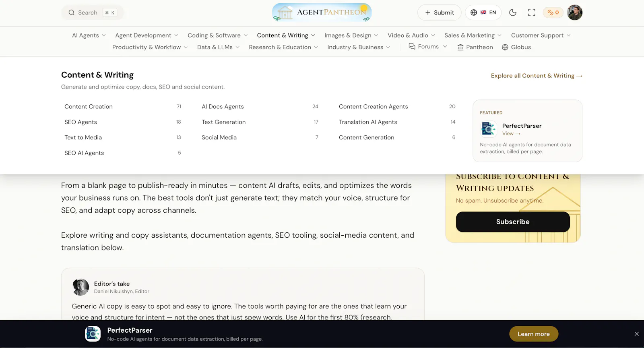The width and height of the screenshot is (644, 348).
Task: Select the Content Creation Agents category
Action: pyautogui.click(x=397, y=107)
